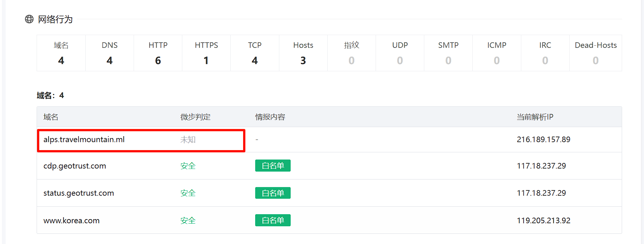Click IP address 216.189.157.89
Image resolution: width=644 pixels, height=244 pixels.
coord(543,140)
